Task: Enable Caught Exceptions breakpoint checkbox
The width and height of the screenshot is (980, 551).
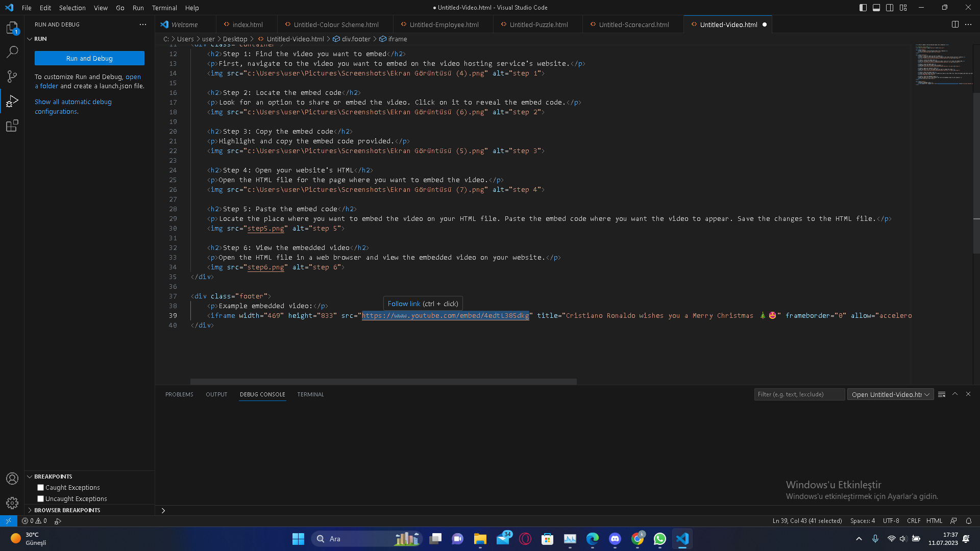Action: 41,488
